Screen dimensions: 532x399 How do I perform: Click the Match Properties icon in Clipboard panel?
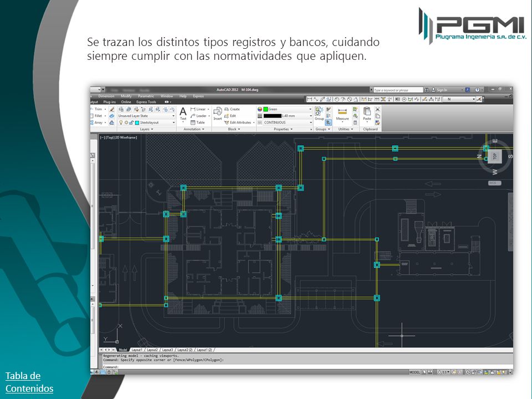(x=377, y=122)
